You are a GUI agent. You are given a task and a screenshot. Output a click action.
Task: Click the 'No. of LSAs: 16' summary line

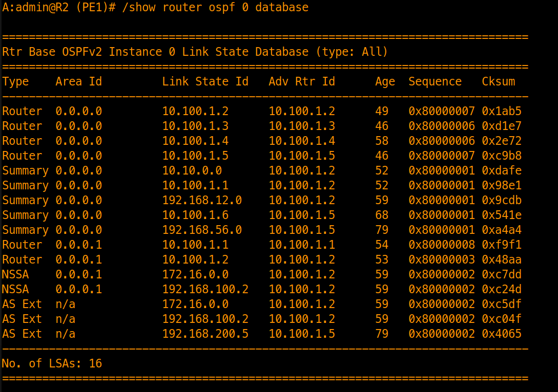(x=52, y=363)
